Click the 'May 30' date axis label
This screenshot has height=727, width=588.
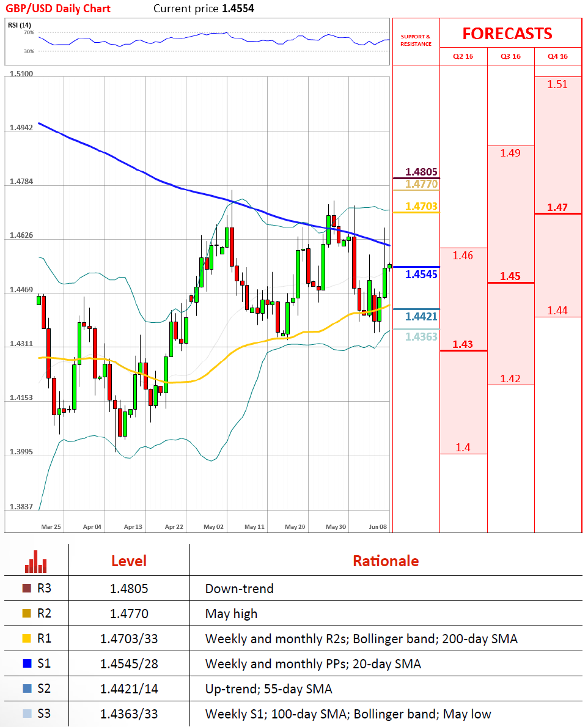point(336,526)
